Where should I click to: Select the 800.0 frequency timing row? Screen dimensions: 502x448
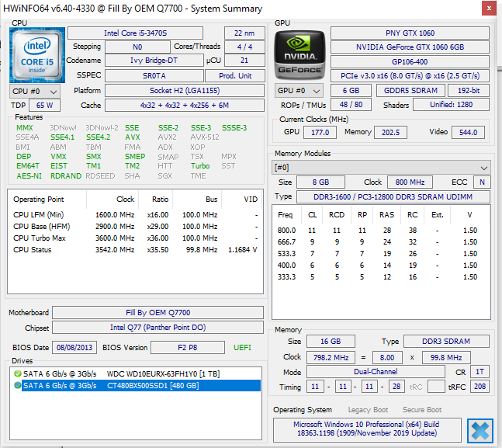click(381, 231)
